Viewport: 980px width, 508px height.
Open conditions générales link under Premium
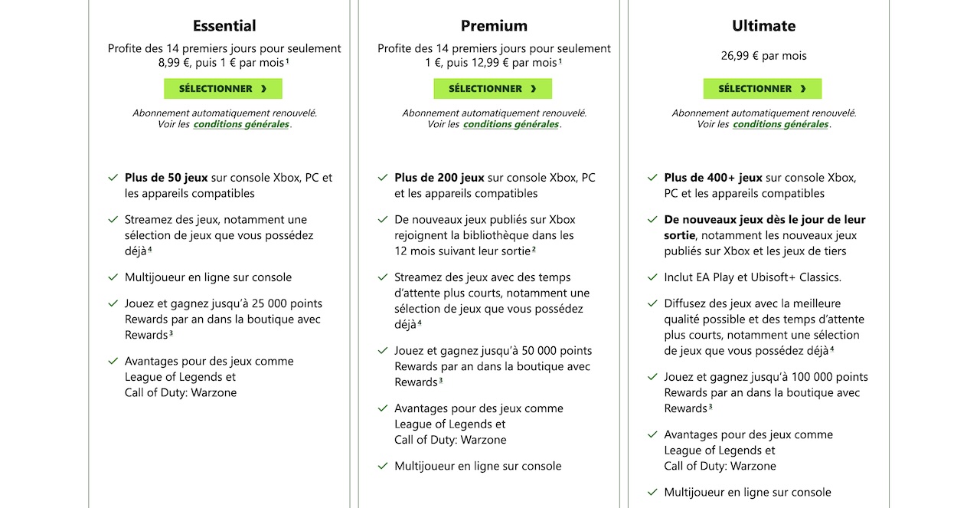pos(511,124)
